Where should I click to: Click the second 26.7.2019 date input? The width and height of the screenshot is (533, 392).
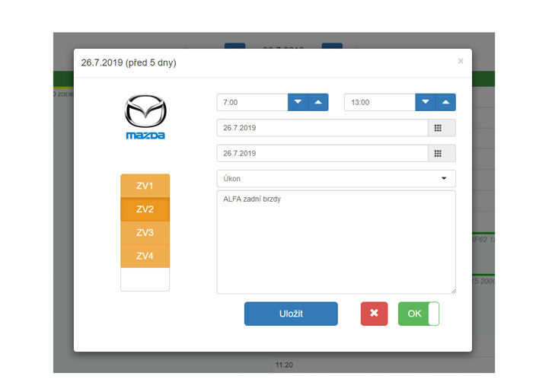pyautogui.click(x=322, y=154)
